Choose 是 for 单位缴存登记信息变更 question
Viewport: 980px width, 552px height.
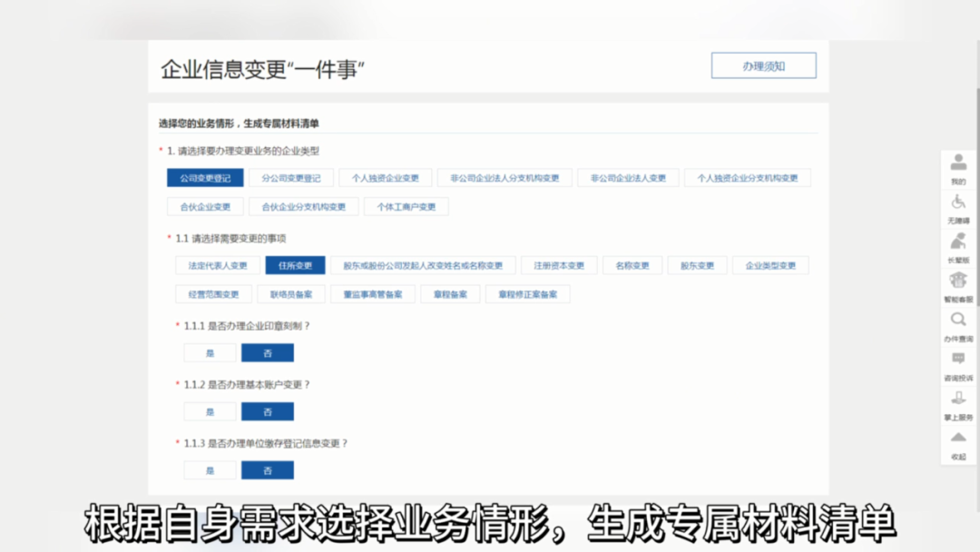point(210,470)
